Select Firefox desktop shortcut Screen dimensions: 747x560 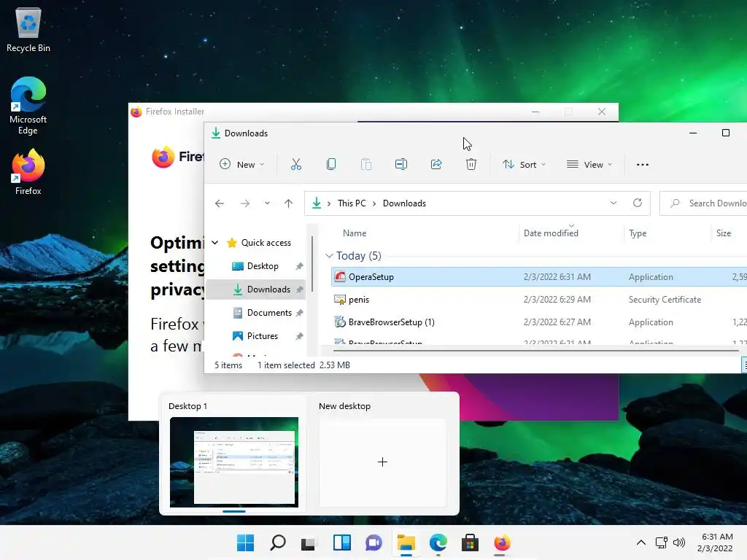click(x=28, y=172)
